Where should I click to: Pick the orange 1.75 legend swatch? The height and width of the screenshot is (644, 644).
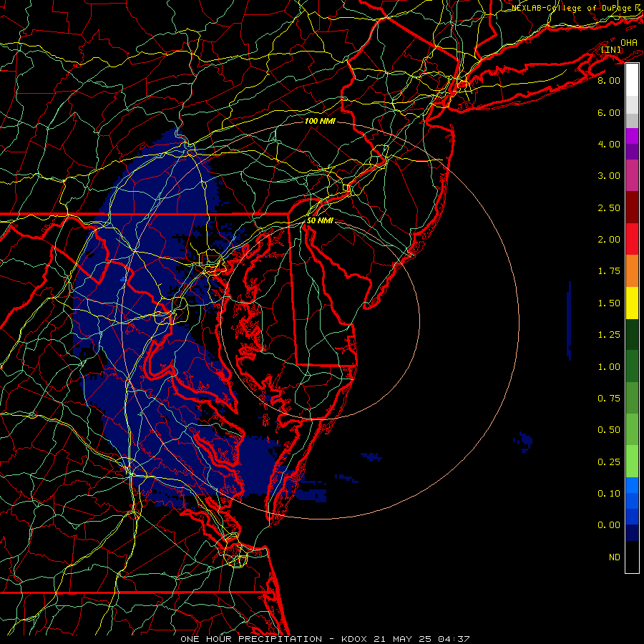pyautogui.click(x=632, y=271)
